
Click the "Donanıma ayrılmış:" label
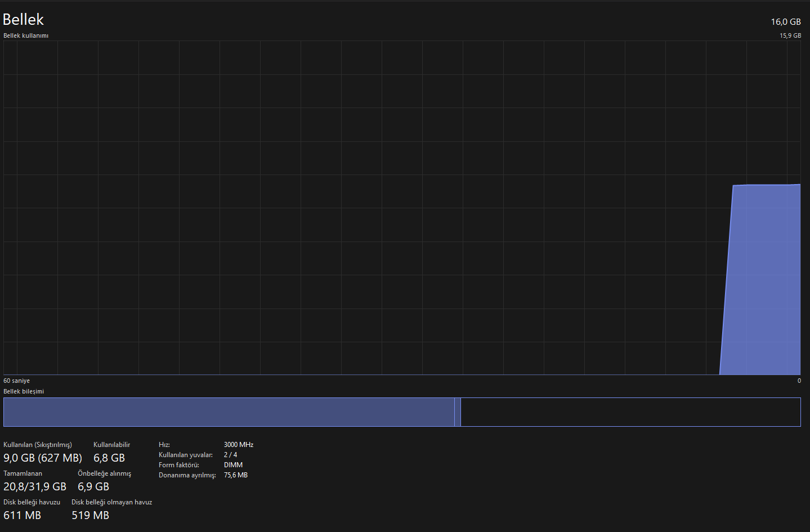pyautogui.click(x=187, y=475)
